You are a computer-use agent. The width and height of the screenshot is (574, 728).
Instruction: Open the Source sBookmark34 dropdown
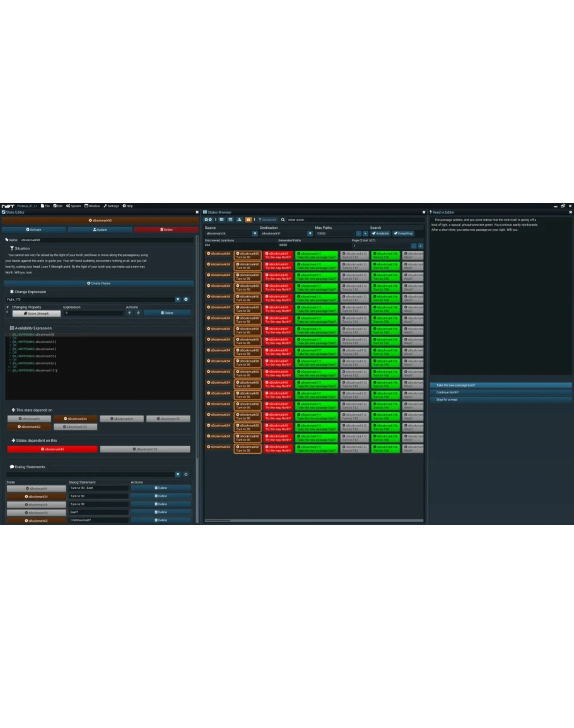click(255, 233)
